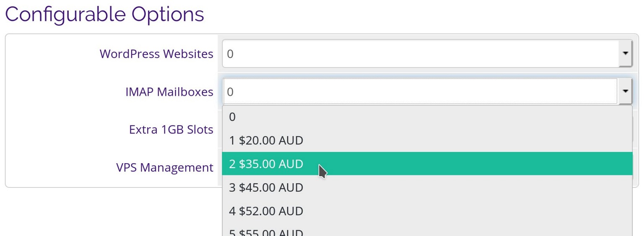The height and width of the screenshot is (236, 644).
Task: Collapse the IMAP Mailboxes dropdown arrow
Action: coord(625,91)
